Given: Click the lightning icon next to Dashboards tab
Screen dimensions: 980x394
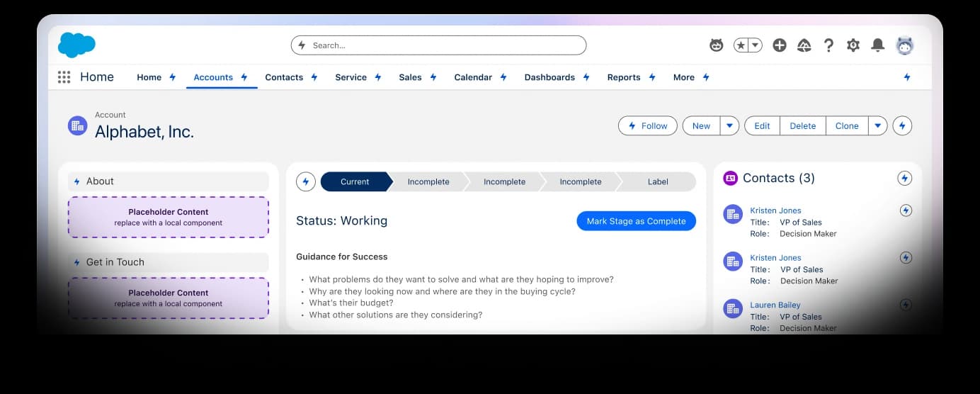Looking at the screenshot, I should pyautogui.click(x=586, y=77).
